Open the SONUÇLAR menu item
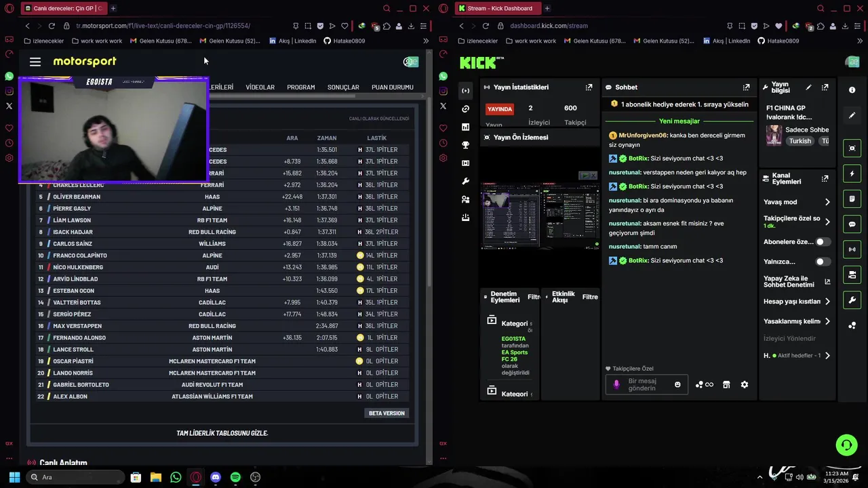Viewport: 868px width, 488px height. [343, 87]
